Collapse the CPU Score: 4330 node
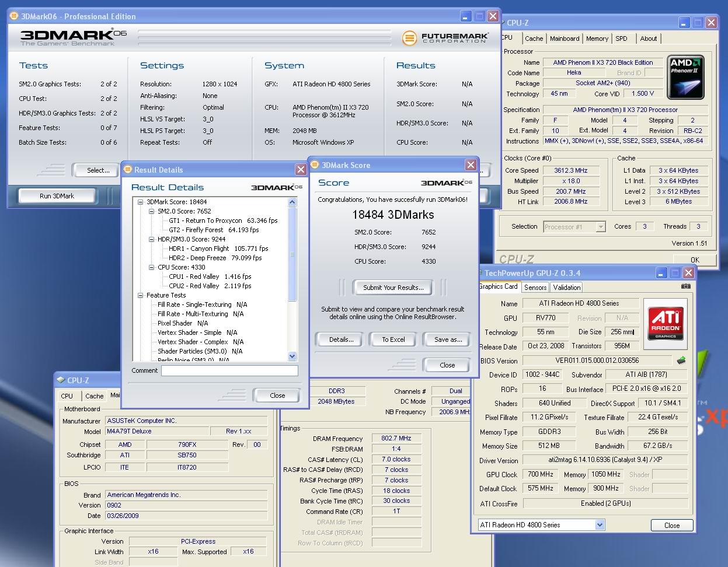This screenshot has width=728, height=567. [x=152, y=267]
